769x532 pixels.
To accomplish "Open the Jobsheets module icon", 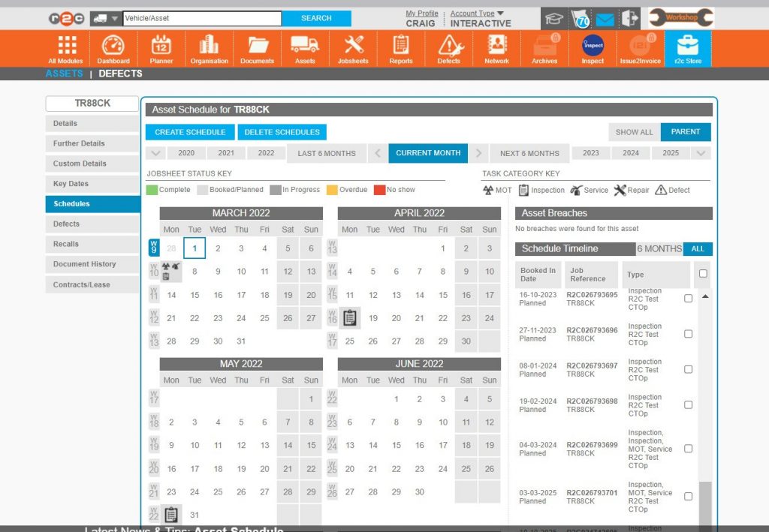I will point(352,44).
